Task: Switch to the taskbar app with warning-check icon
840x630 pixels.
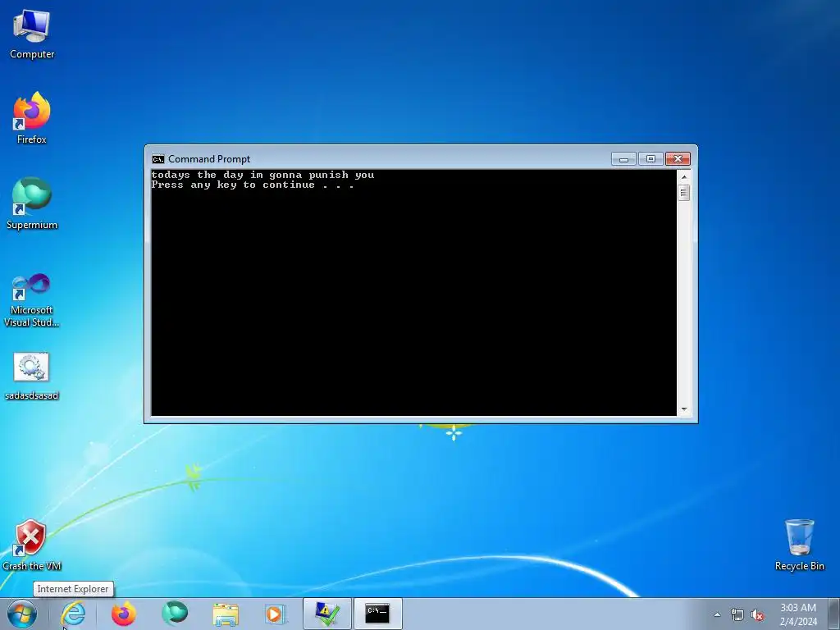Action: pyautogui.click(x=326, y=614)
